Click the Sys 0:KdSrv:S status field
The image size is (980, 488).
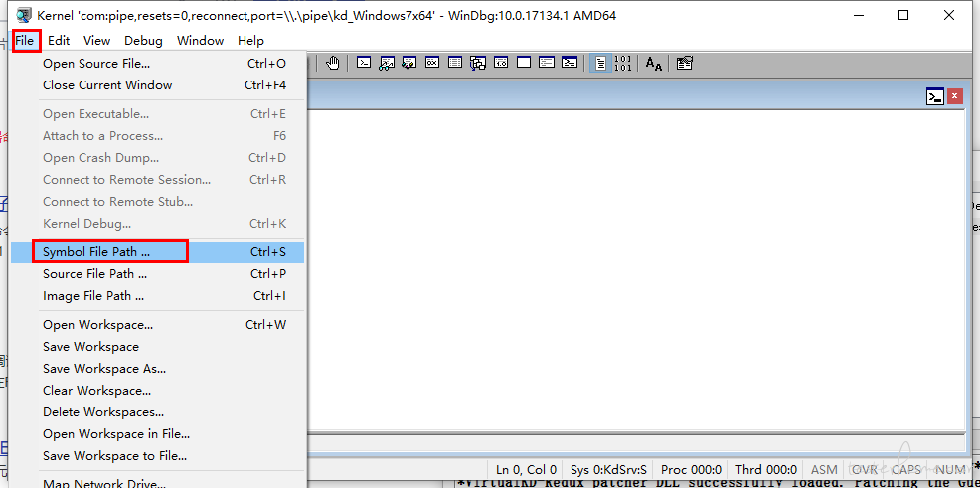point(608,469)
